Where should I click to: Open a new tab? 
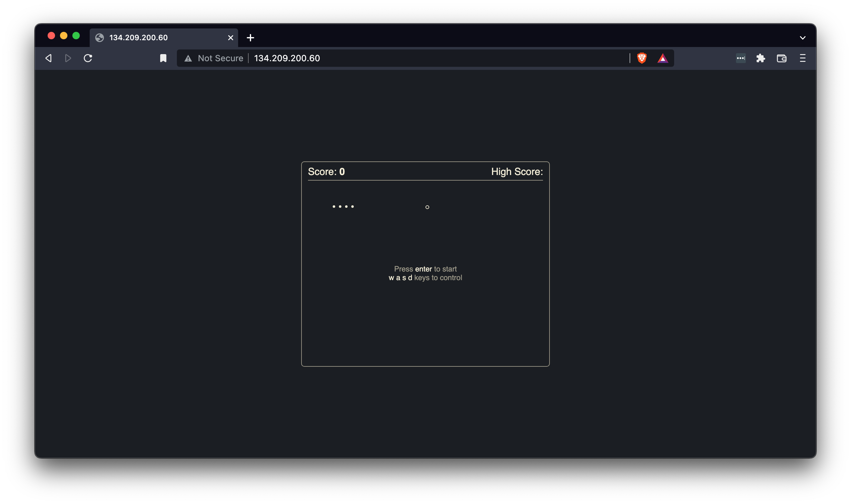(250, 38)
